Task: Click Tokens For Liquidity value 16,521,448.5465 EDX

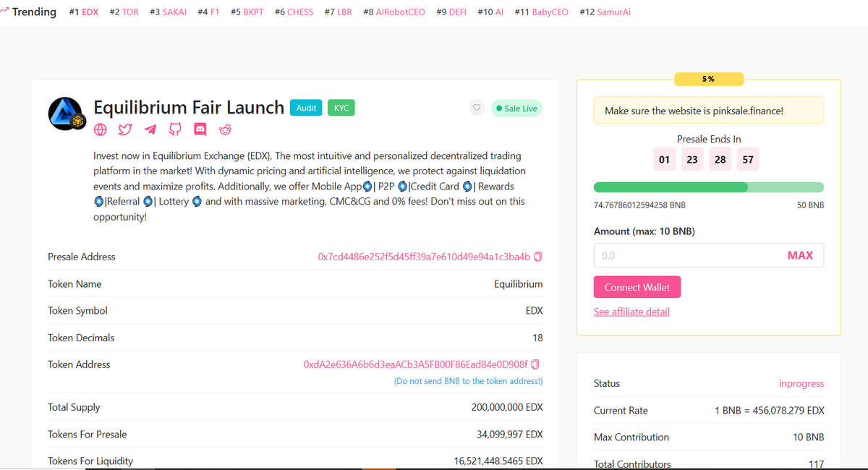Action: (x=498, y=461)
